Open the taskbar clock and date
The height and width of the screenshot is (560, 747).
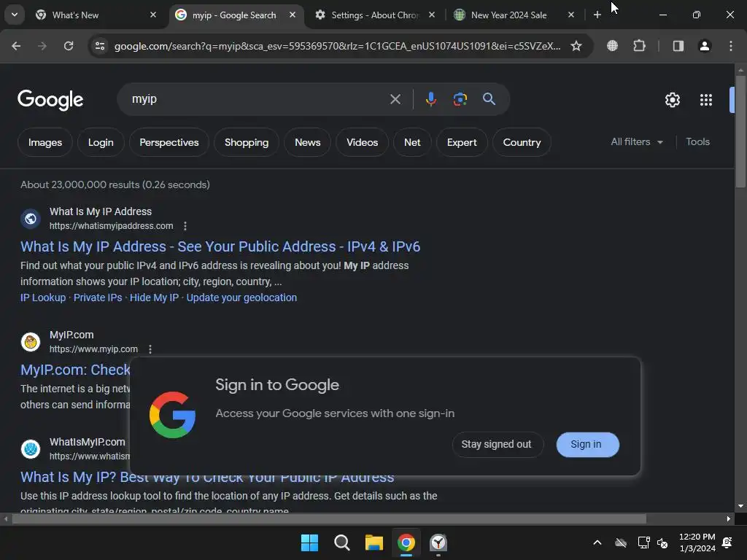pos(697,542)
